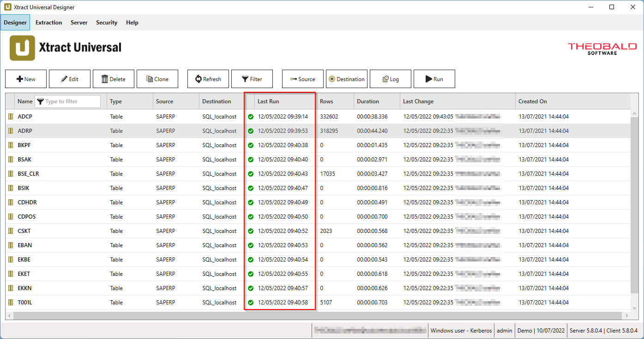Click the table icon of EKBE row

pos(11,260)
